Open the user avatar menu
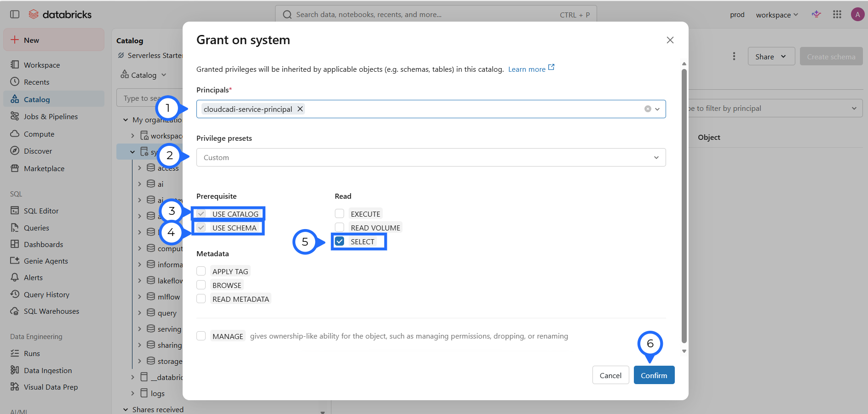 (857, 14)
